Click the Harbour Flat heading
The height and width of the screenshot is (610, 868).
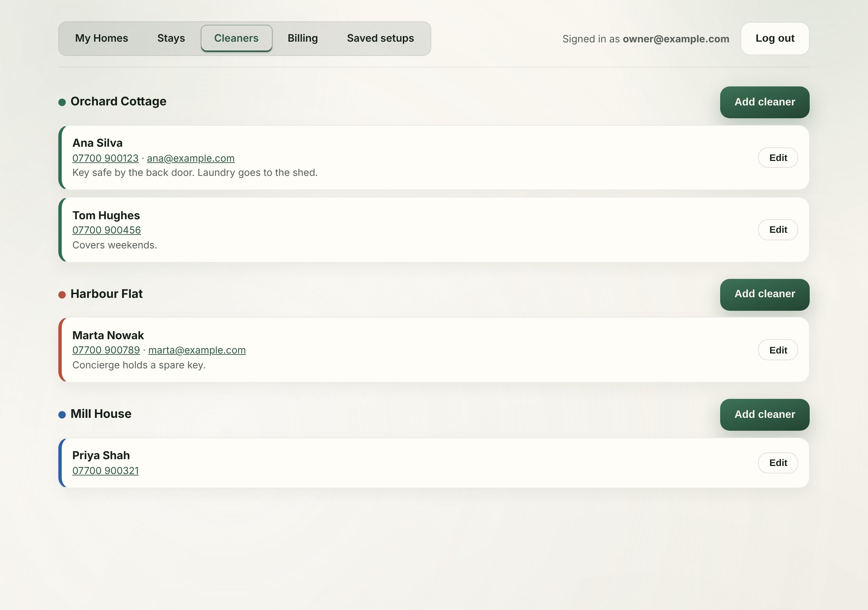pos(106,294)
